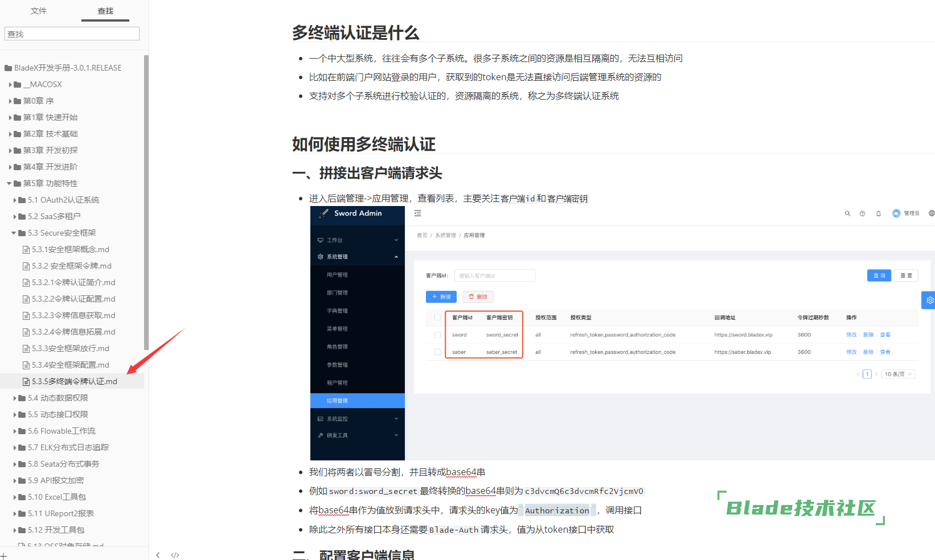Click the Sword Admin logo in embedded screenshot

point(351,213)
